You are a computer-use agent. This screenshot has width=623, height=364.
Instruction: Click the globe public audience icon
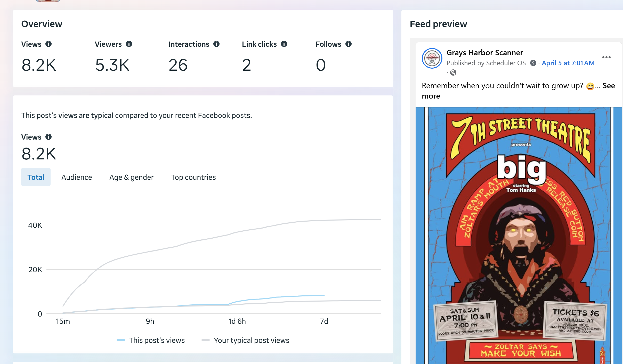[453, 73]
